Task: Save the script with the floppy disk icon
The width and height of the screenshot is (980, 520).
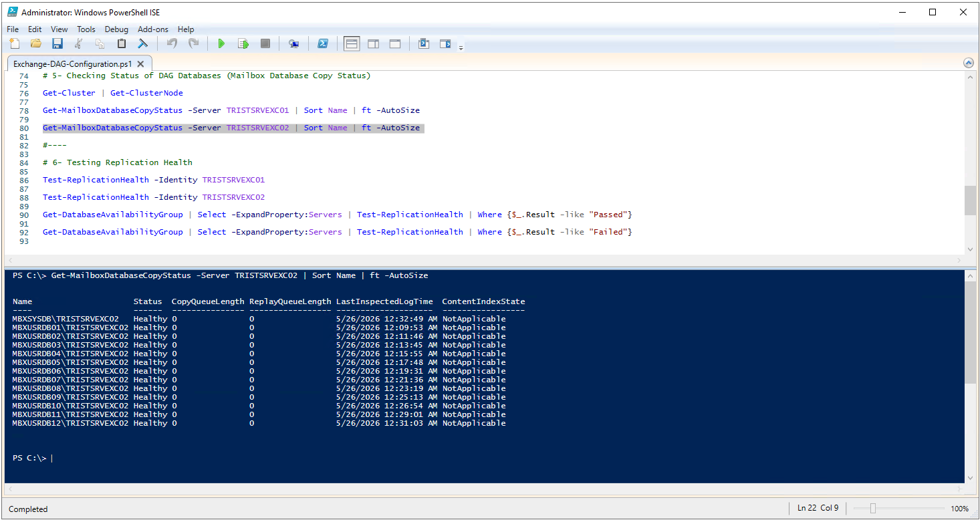Action: [x=57, y=43]
